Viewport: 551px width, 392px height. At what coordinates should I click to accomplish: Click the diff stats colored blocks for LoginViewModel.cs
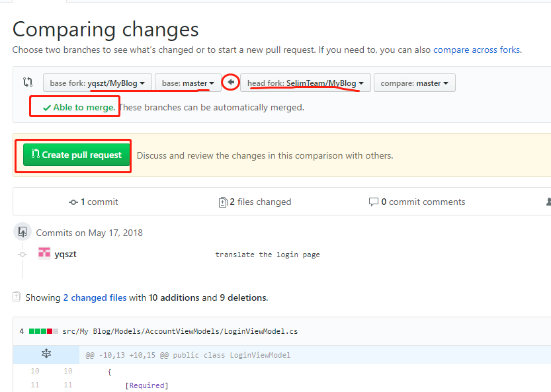[x=42, y=330]
